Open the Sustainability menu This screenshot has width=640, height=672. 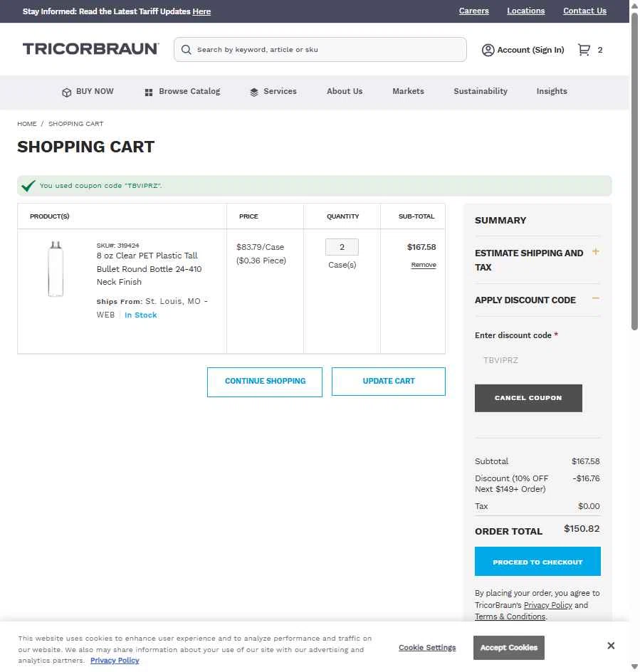coord(481,91)
